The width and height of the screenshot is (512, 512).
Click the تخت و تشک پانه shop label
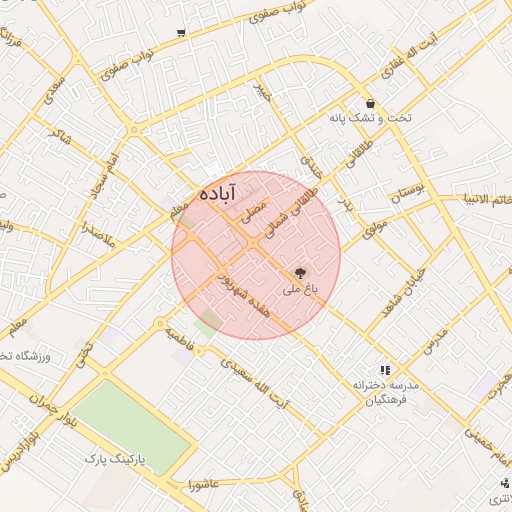click(370, 118)
